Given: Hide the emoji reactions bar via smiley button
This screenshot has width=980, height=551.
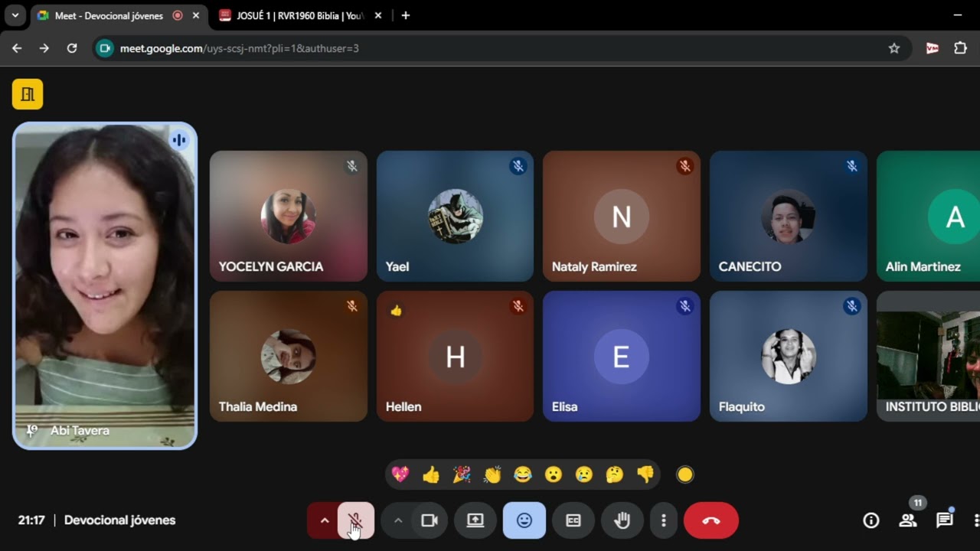Looking at the screenshot, I should click(524, 520).
